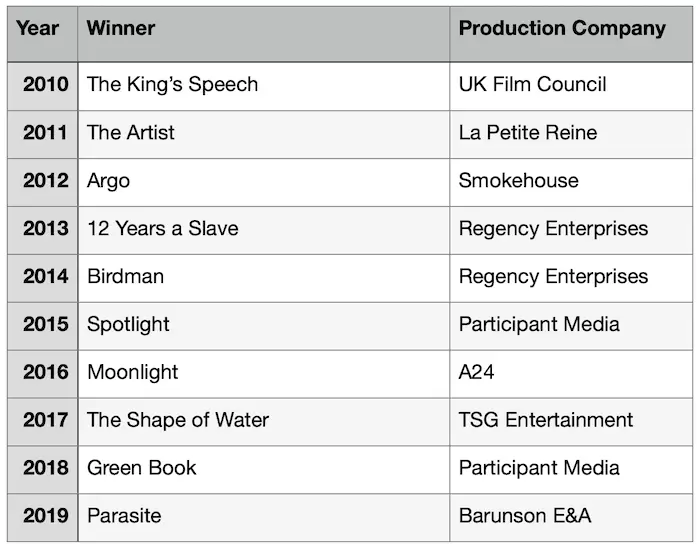Viewport: 700px width, 553px height.
Task: Select the Winner column header
Action: point(264,34)
